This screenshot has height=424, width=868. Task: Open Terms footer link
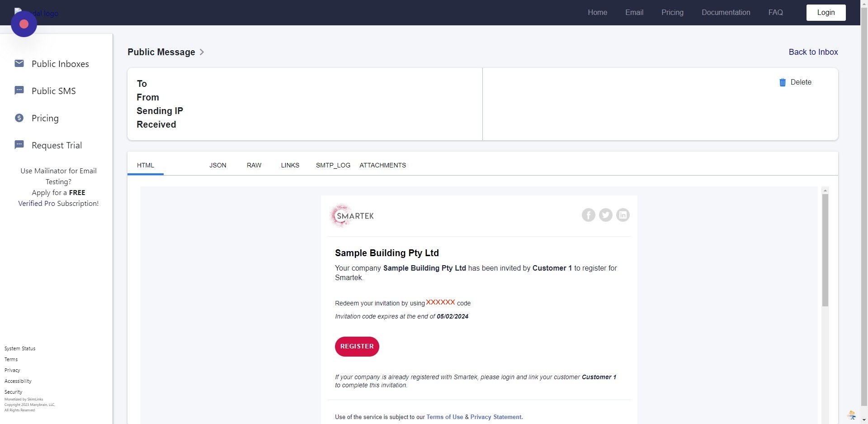(x=11, y=359)
